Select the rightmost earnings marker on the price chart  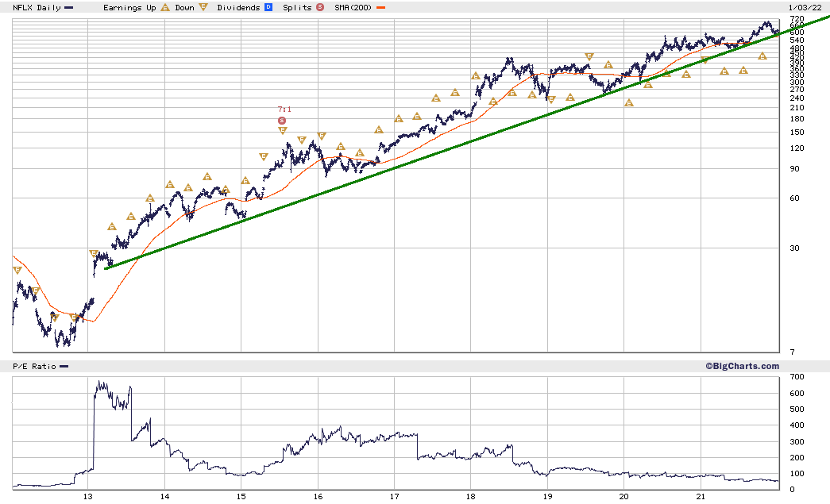click(762, 56)
